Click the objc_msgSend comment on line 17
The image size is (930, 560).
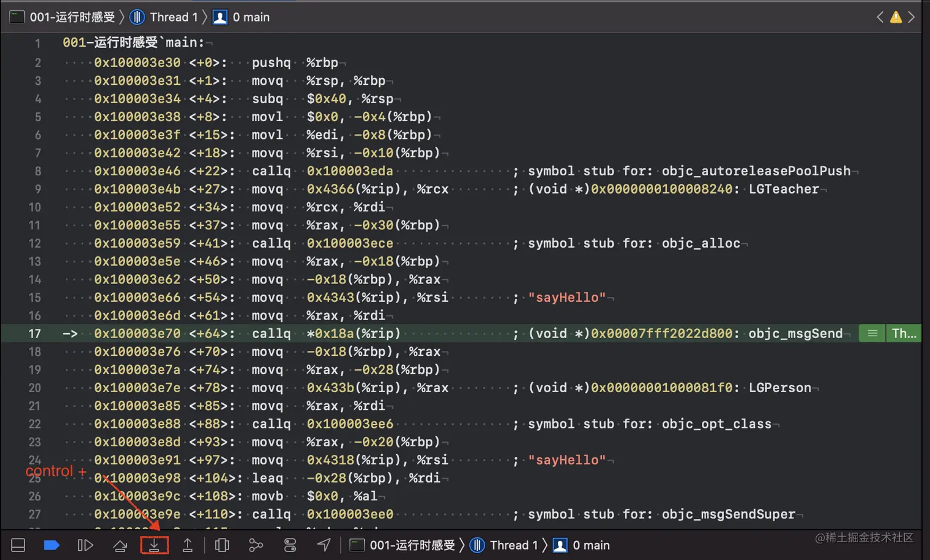(795, 333)
